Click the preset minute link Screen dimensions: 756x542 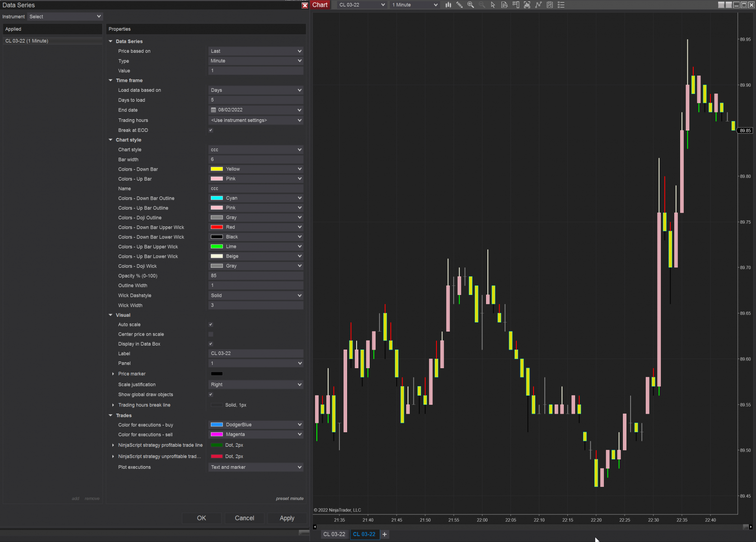[290, 499]
